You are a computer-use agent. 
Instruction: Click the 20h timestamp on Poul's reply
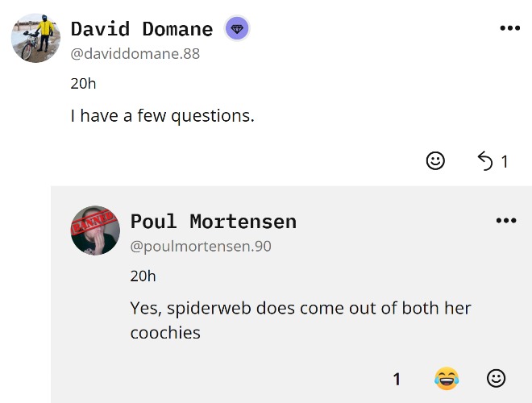click(143, 276)
